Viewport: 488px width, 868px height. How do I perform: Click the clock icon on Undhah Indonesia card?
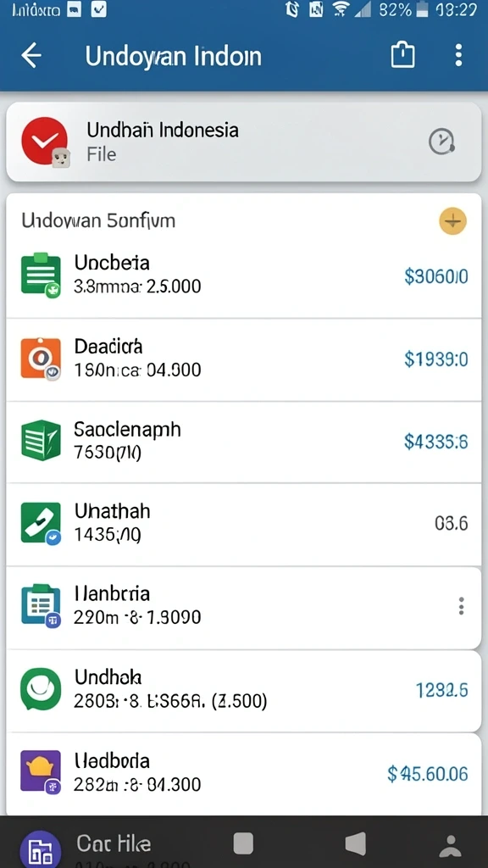pyautogui.click(x=442, y=142)
